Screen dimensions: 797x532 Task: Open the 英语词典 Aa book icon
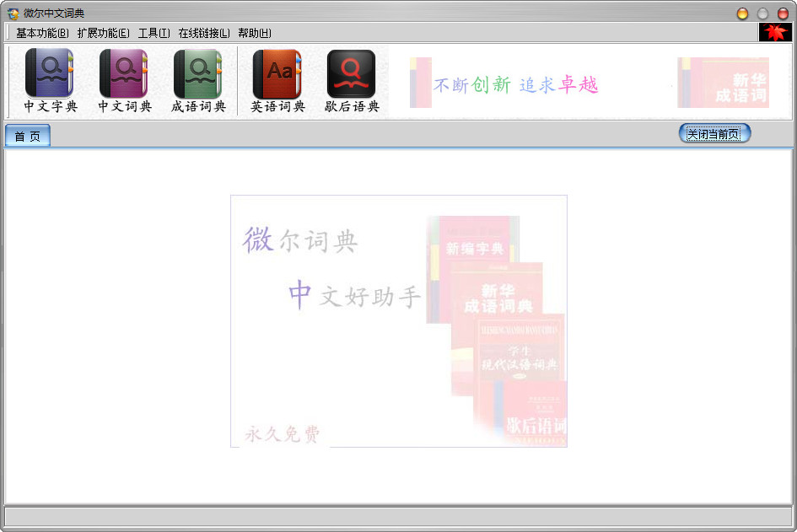(277, 80)
